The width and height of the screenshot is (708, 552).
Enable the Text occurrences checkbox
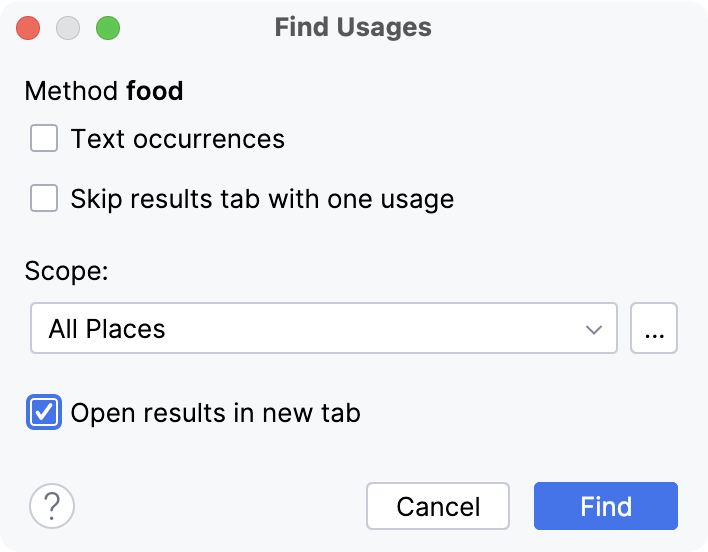tap(44, 138)
